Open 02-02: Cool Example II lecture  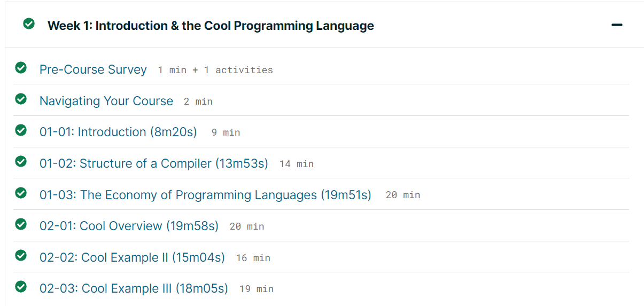click(x=132, y=257)
